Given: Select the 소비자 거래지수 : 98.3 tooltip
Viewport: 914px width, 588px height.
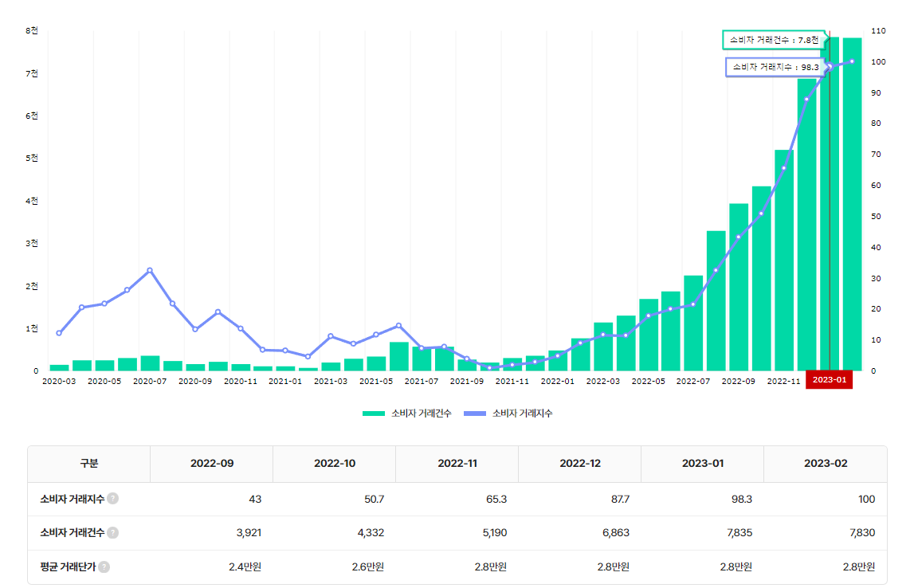Looking at the screenshot, I should point(775,67).
